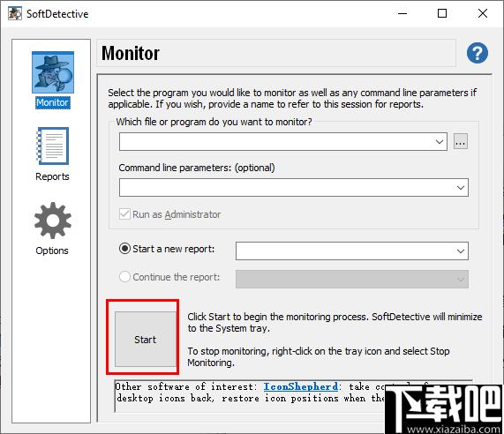The width and height of the screenshot is (504, 434).
Task: Expand the program file dropdown arrow
Action: [x=440, y=142]
